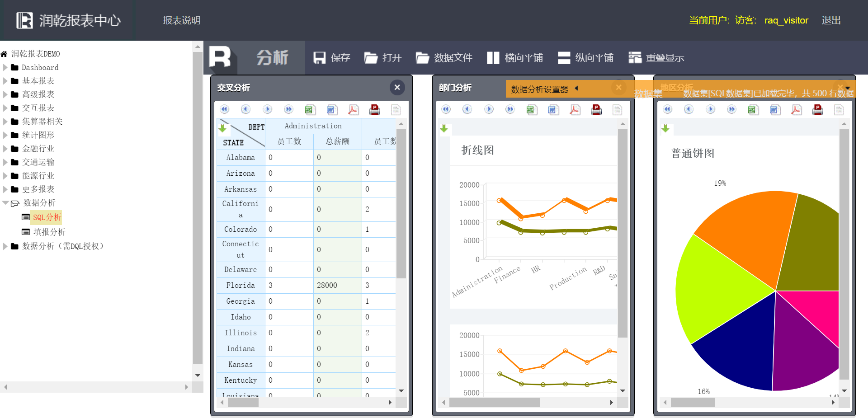Tile windows with 横向平铺

(x=515, y=57)
